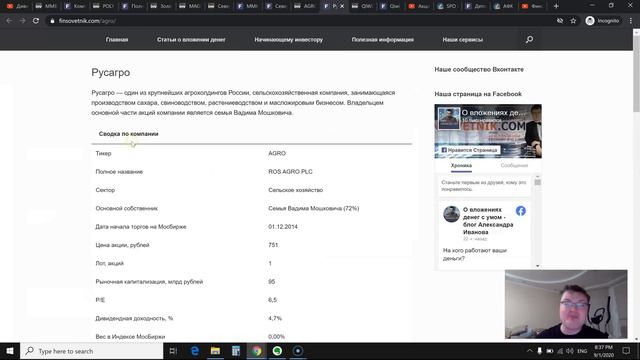Switch to the SPO browser tab

(447, 6)
